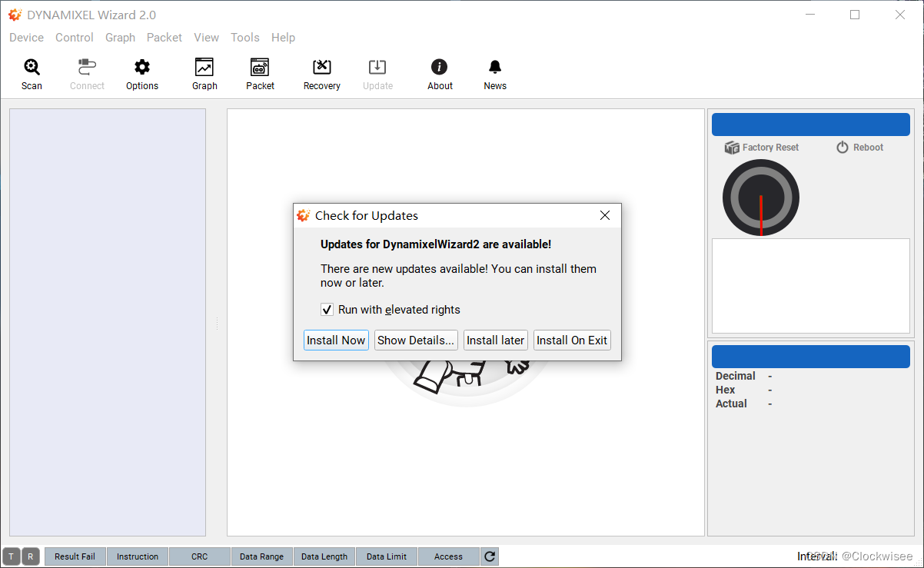Open the View menu
Image resolution: width=924 pixels, height=568 pixels.
click(206, 38)
